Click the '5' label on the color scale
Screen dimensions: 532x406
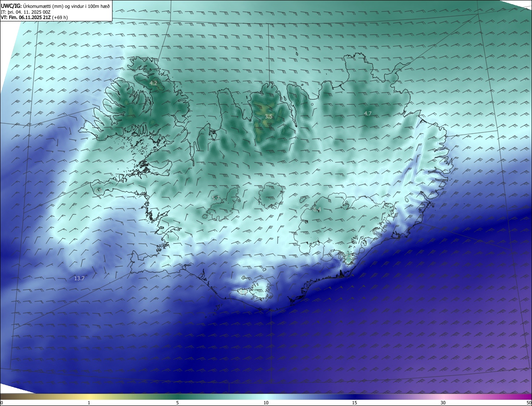coord(177,403)
